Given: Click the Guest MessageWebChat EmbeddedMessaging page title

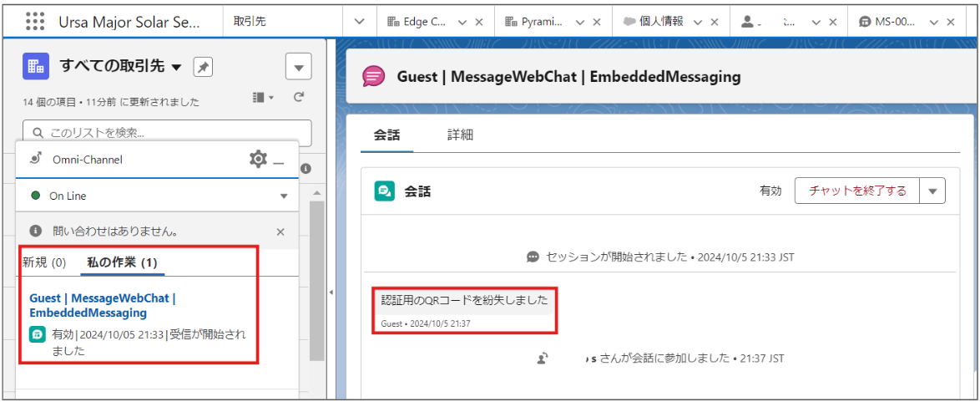Looking at the screenshot, I should [x=568, y=77].
